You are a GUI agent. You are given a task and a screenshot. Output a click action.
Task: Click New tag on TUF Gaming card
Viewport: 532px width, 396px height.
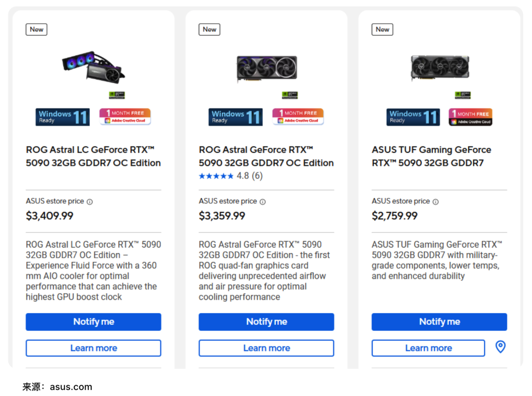(382, 30)
